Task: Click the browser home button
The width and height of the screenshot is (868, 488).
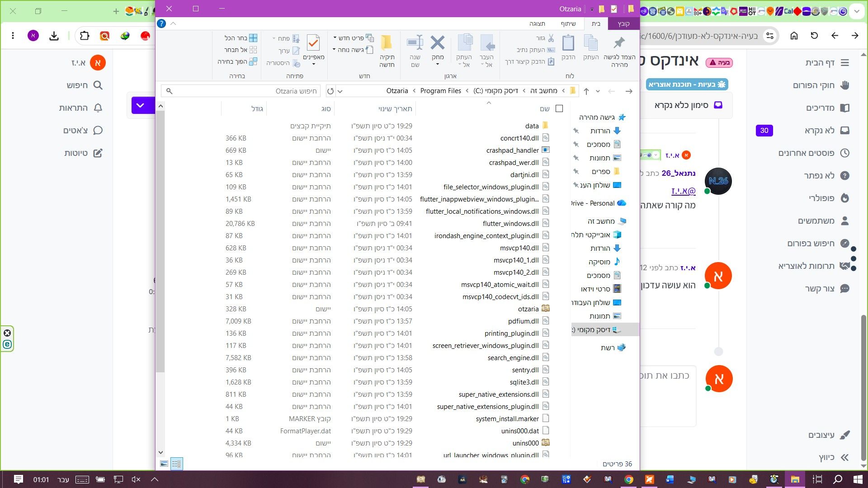Action: (x=794, y=36)
